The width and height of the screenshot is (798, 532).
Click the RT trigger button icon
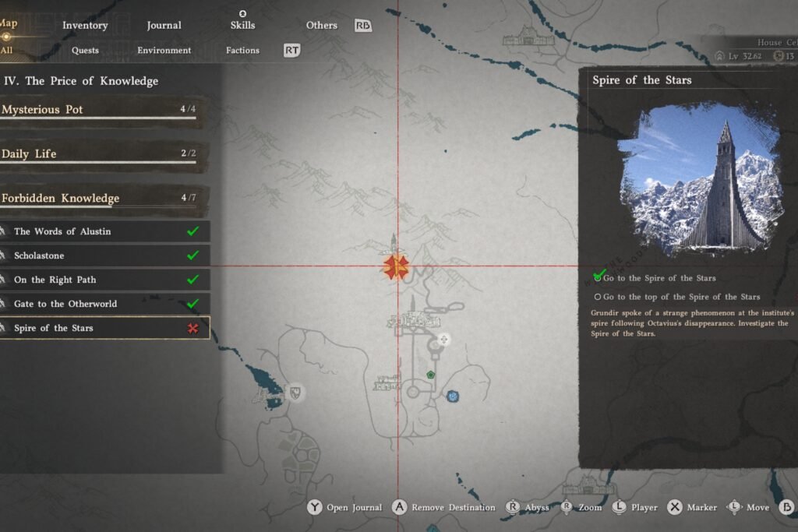click(291, 48)
